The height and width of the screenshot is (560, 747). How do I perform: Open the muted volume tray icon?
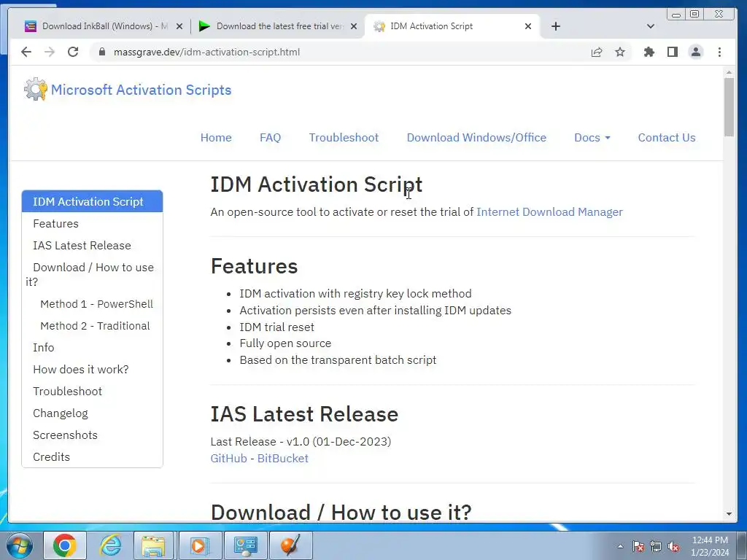click(673, 546)
